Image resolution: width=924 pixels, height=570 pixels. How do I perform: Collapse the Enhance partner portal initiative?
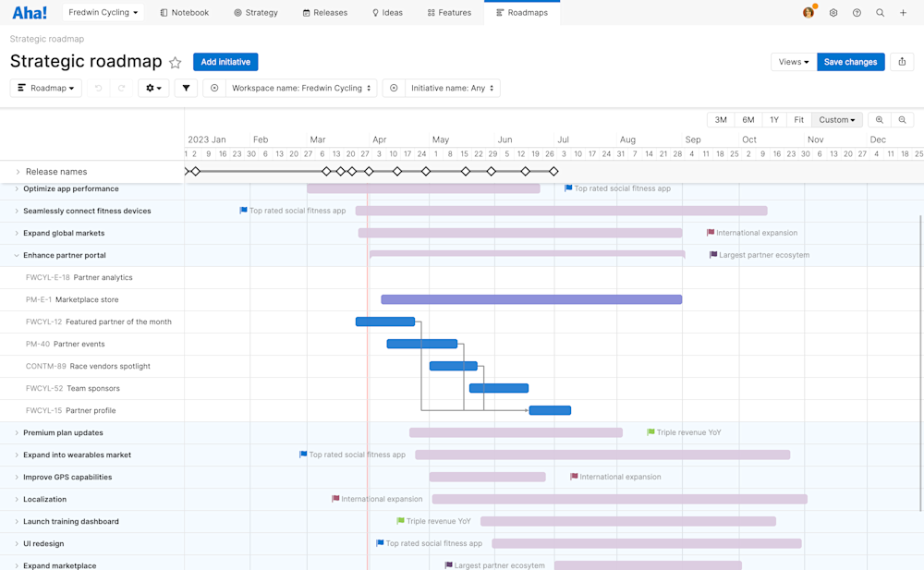click(17, 255)
